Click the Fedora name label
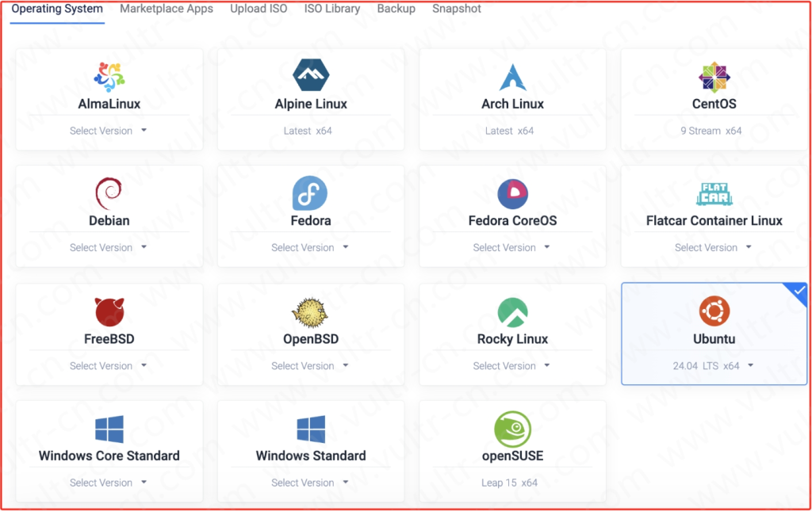The height and width of the screenshot is (511, 812). [311, 221]
